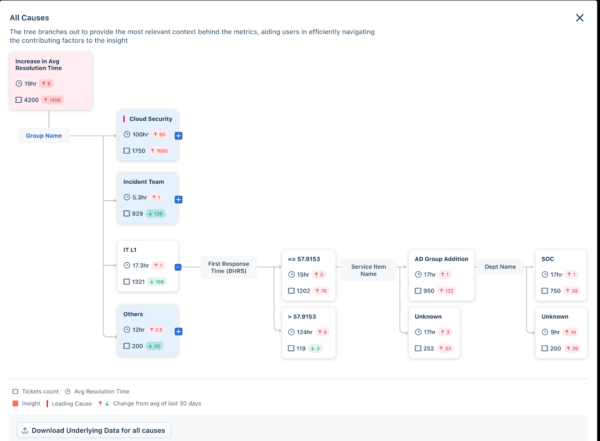This screenshot has height=441, width=600.
Task: Expand the Incident Team node plus icon
Action: [x=178, y=199]
